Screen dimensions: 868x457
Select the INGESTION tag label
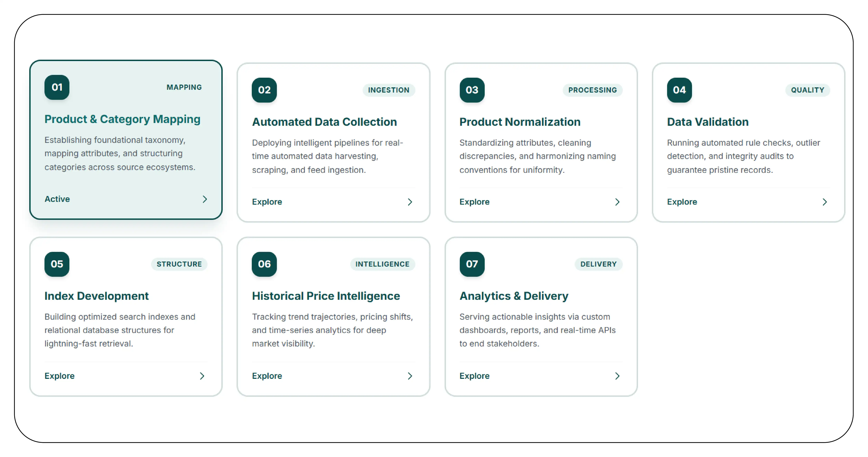click(388, 90)
